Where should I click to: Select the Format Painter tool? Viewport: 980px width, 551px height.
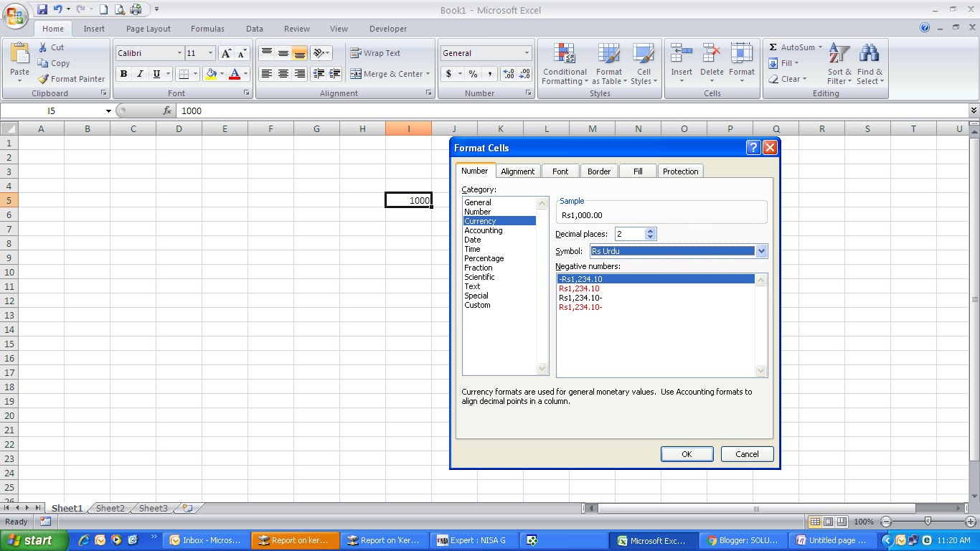71,79
